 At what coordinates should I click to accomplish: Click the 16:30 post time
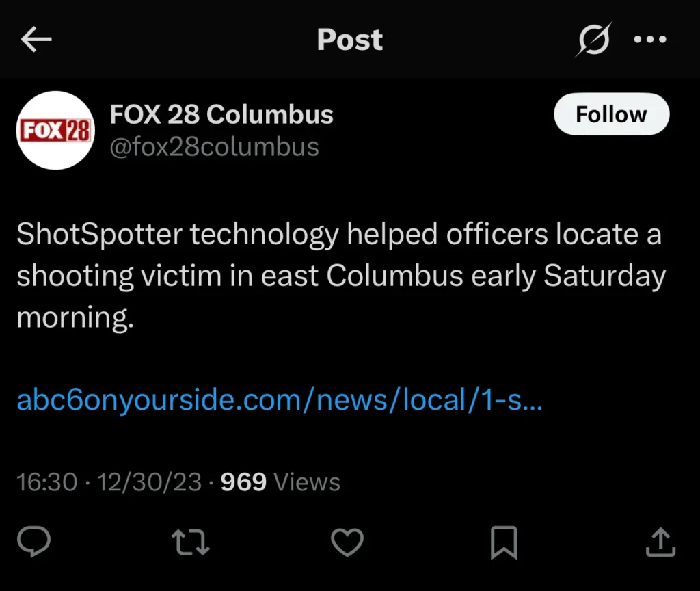(46, 482)
